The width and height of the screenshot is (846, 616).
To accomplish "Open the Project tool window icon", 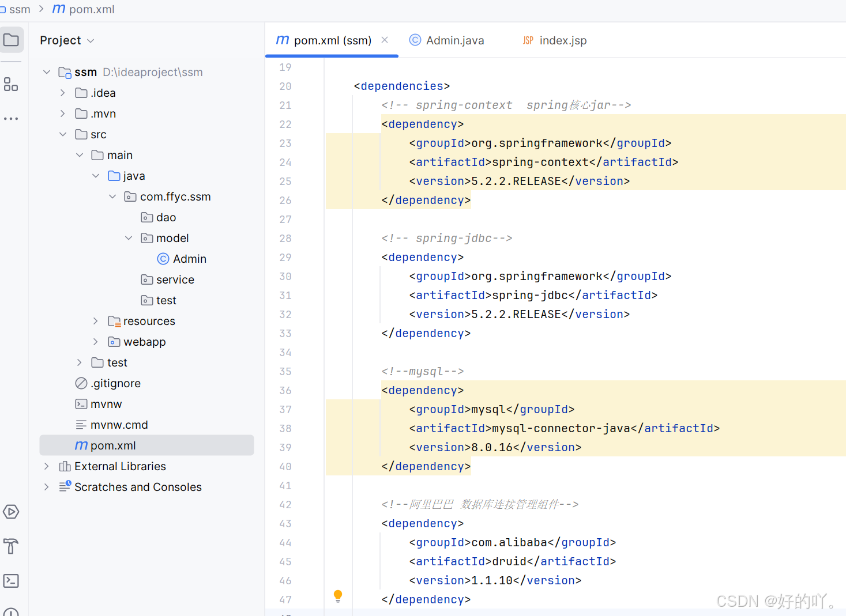I will 11,40.
